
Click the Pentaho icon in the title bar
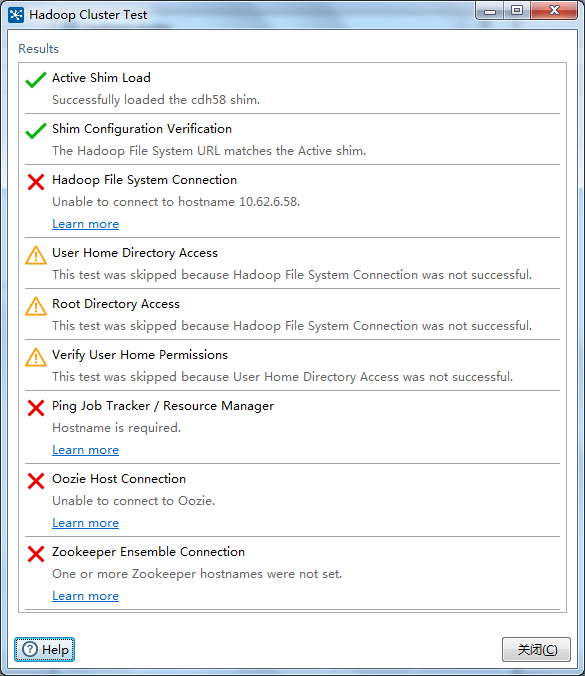[x=16, y=15]
